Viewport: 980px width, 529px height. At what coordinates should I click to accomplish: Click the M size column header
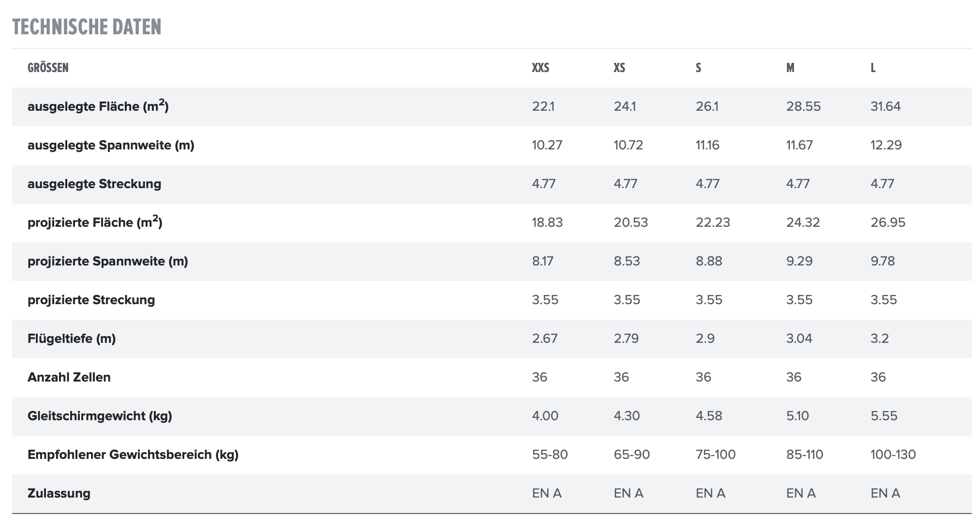[x=790, y=68]
